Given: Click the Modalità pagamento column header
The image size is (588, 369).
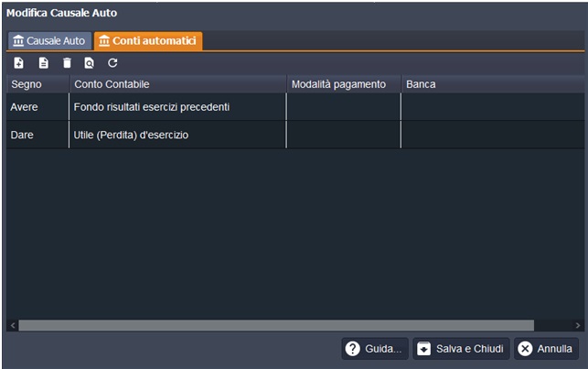Looking at the screenshot, I should click(x=343, y=84).
